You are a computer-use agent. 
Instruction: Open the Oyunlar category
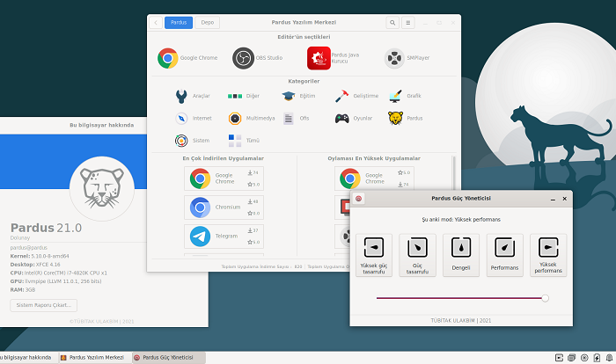tap(354, 118)
